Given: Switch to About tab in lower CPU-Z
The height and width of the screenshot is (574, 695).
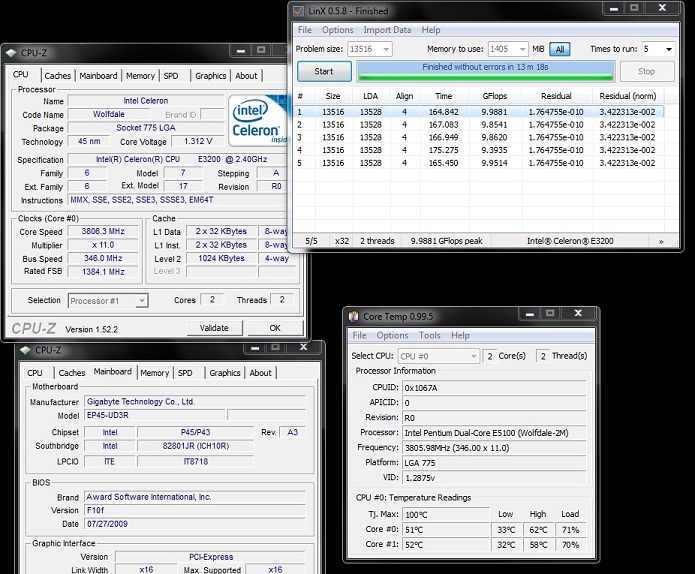Looking at the screenshot, I should click(x=261, y=373).
